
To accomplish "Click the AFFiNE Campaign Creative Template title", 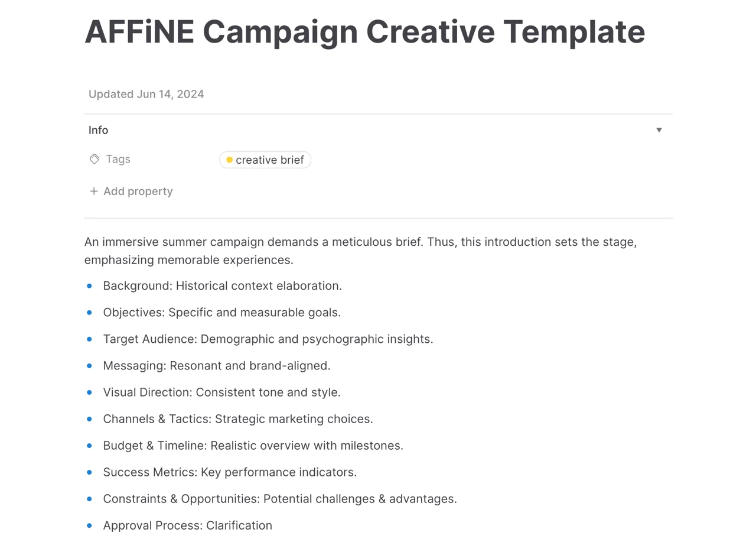I will point(365,31).
